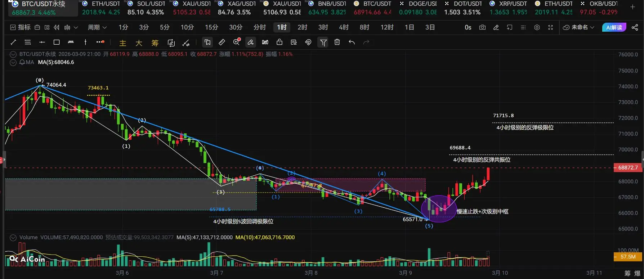Open the XAG/USDT ticker tab

[237, 8]
